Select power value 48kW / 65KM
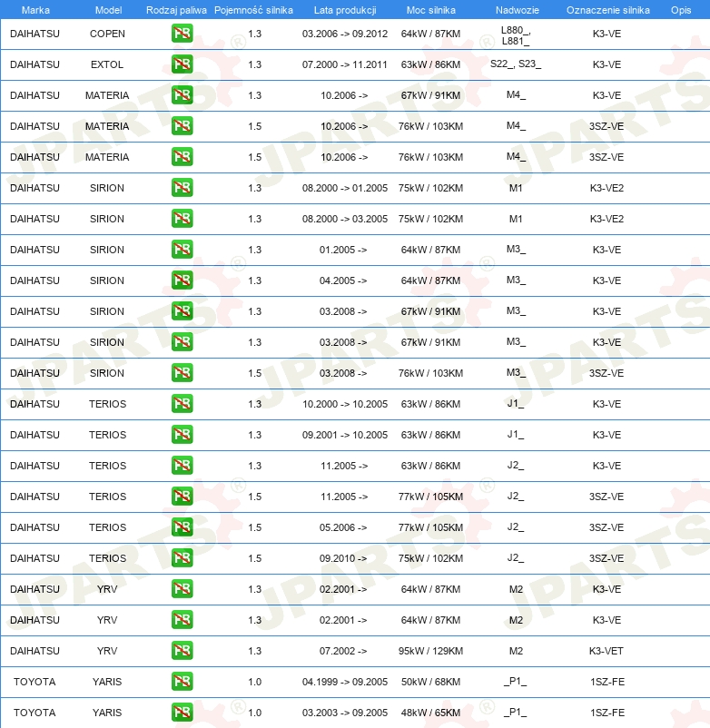The width and height of the screenshot is (710, 728). tap(430, 713)
